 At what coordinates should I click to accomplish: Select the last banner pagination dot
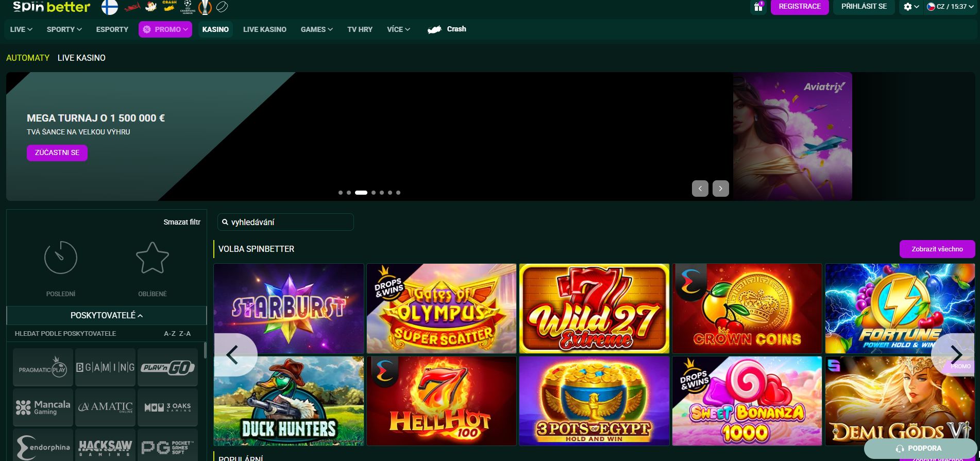[x=398, y=193]
